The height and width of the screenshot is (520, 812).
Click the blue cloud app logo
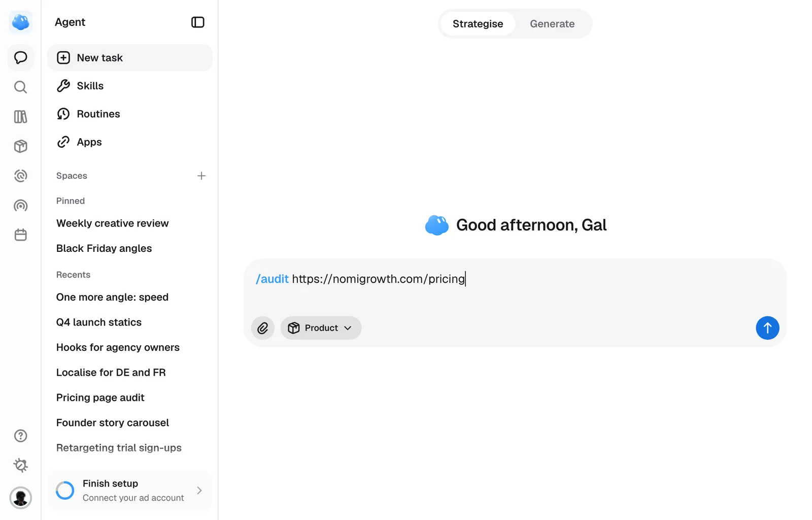(x=21, y=22)
